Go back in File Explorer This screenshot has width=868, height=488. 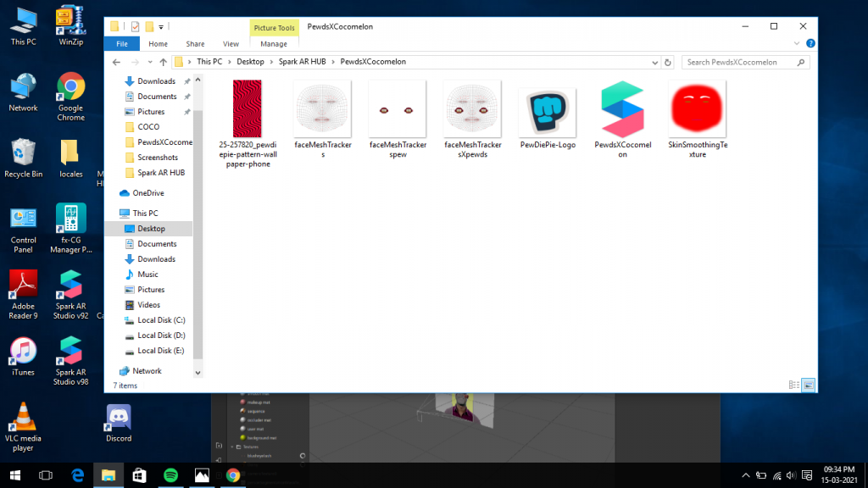pos(116,62)
